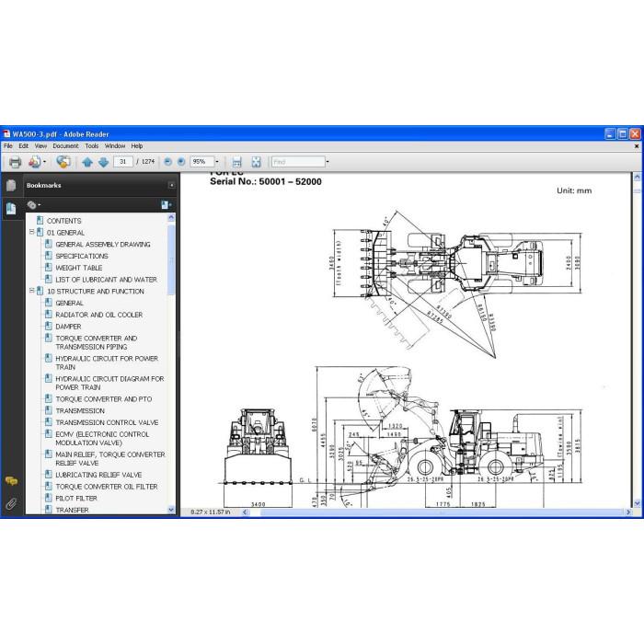Click the zoom out minus button

tap(167, 162)
